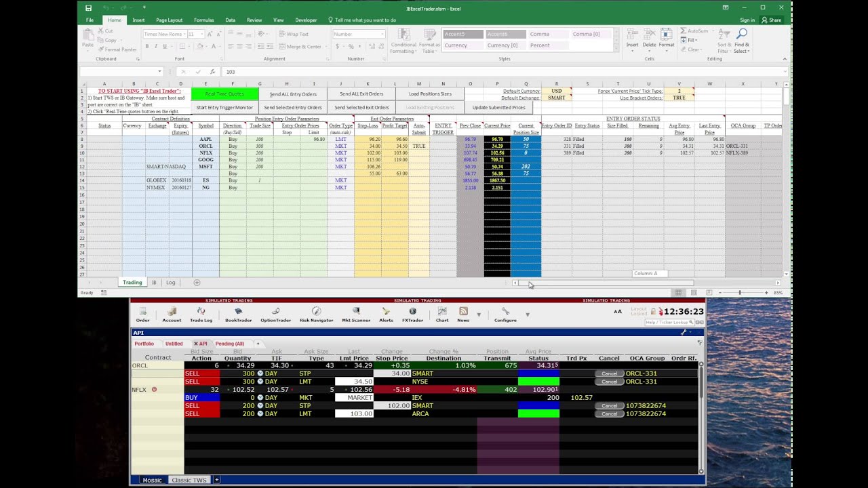Open Mkt Scanner in TWS
The image size is (868, 488).
click(x=356, y=314)
